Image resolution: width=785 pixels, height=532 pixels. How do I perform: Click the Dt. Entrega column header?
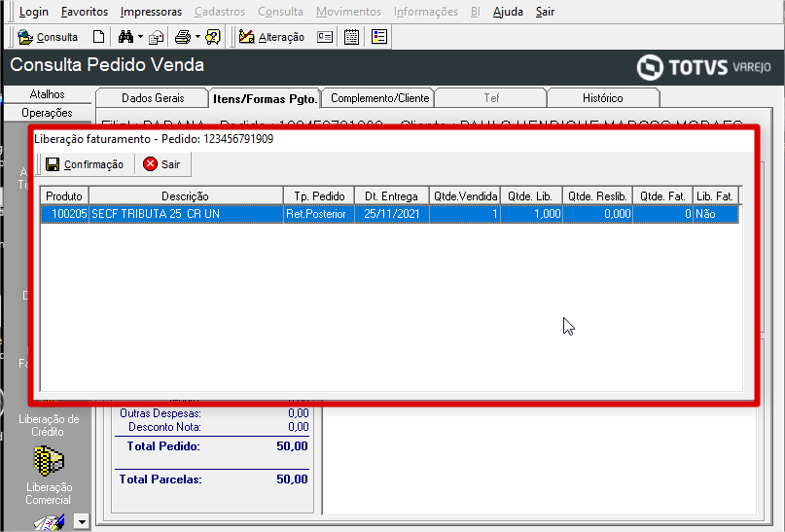(x=391, y=196)
